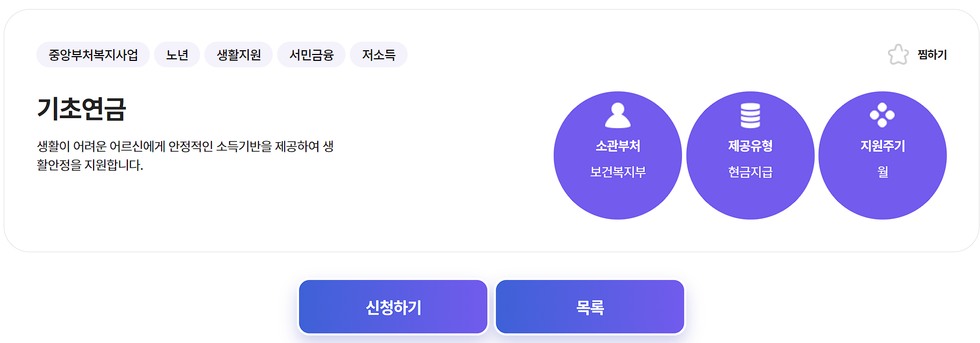Viewport: 980px width, 343px height.
Task: Select the 노년 category tag
Action: coord(177,54)
